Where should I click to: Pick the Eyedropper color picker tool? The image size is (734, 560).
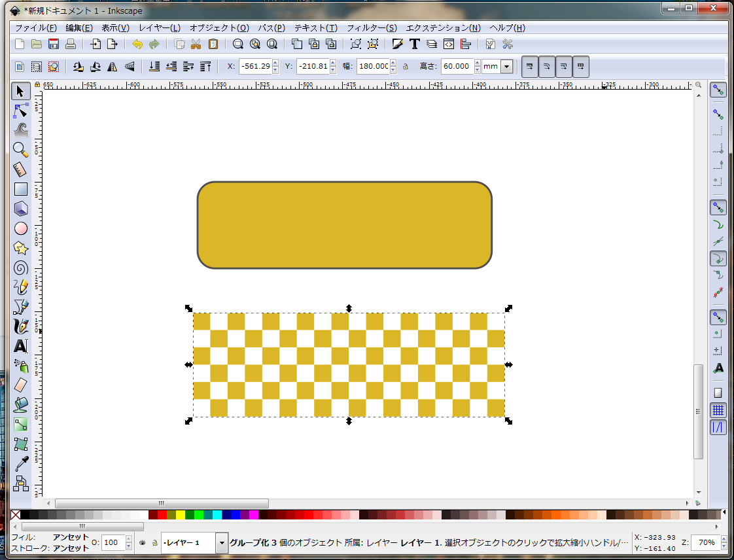[x=21, y=464]
